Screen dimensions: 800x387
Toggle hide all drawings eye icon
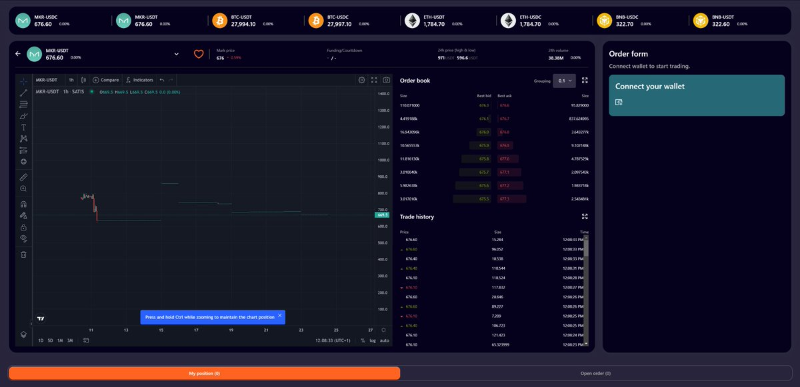(x=23, y=239)
